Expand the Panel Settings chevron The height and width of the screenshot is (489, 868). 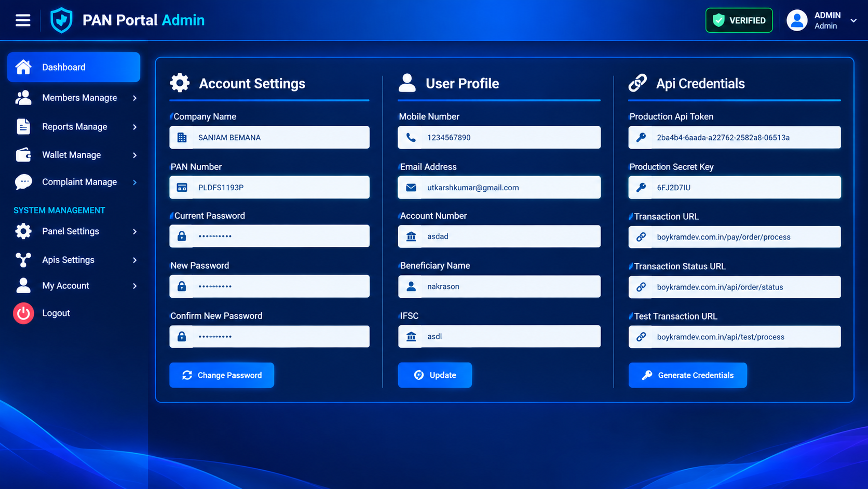click(x=134, y=231)
